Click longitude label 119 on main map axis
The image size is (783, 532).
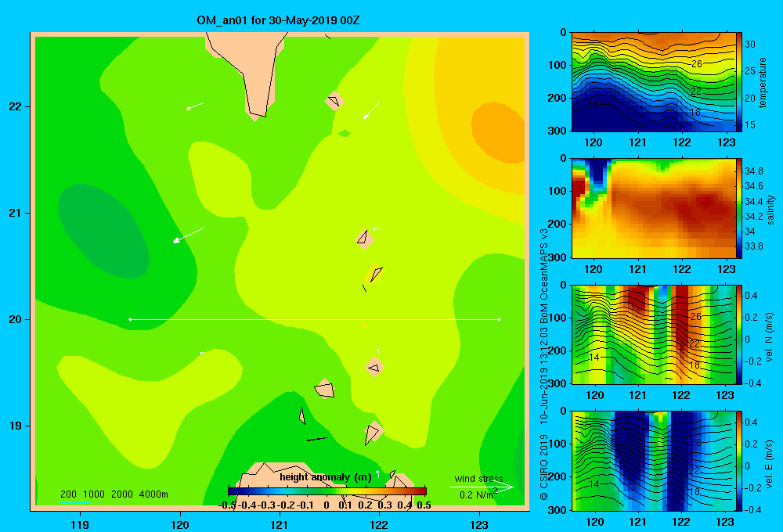pyautogui.click(x=81, y=524)
